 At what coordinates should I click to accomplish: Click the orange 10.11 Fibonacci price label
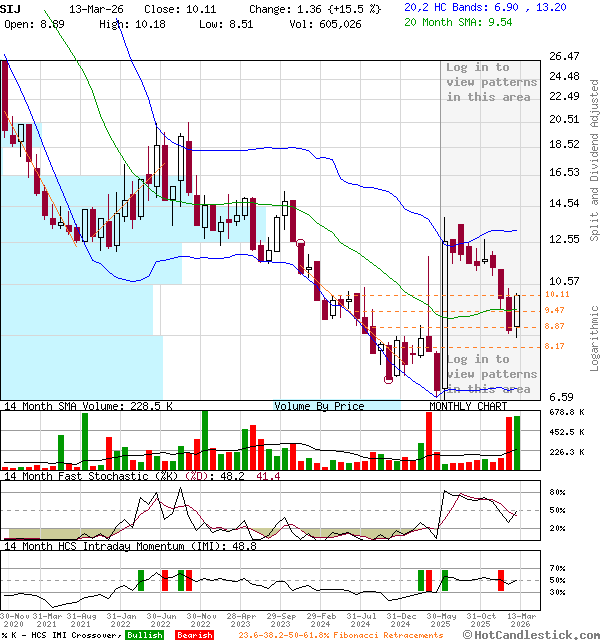(557, 295)
